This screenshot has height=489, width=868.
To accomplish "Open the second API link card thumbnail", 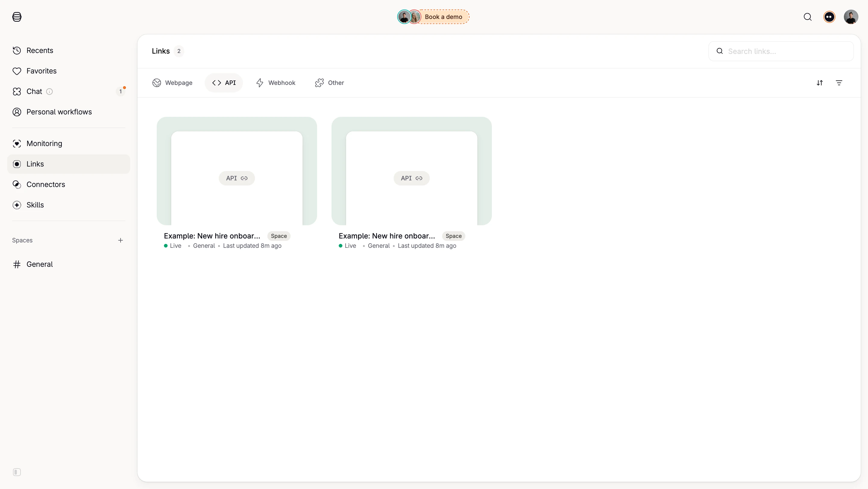I will click(411, 171).
